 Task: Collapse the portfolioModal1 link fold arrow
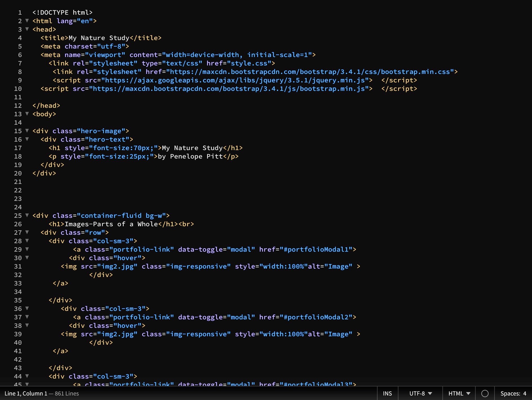(27, 249)
